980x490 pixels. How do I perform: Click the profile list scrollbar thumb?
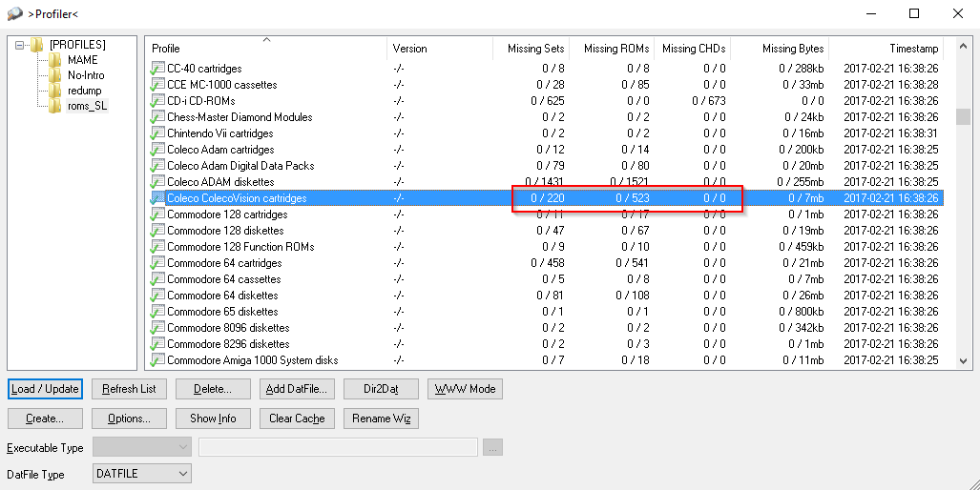click(963, 117)
